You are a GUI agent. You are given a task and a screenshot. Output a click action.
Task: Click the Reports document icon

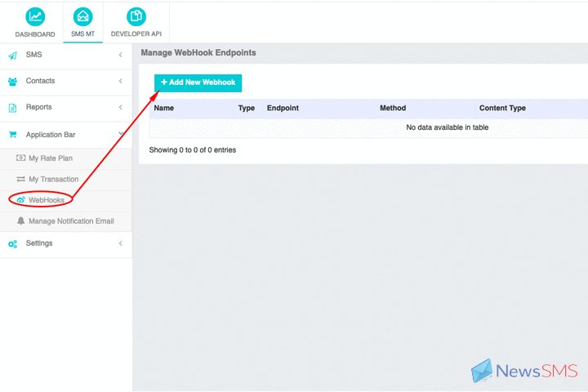coord(12,108)
